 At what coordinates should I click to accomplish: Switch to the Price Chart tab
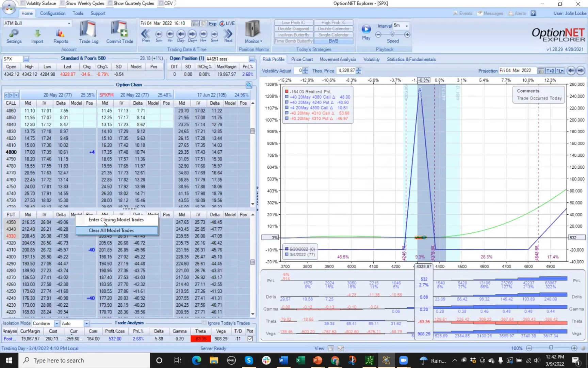302,59
